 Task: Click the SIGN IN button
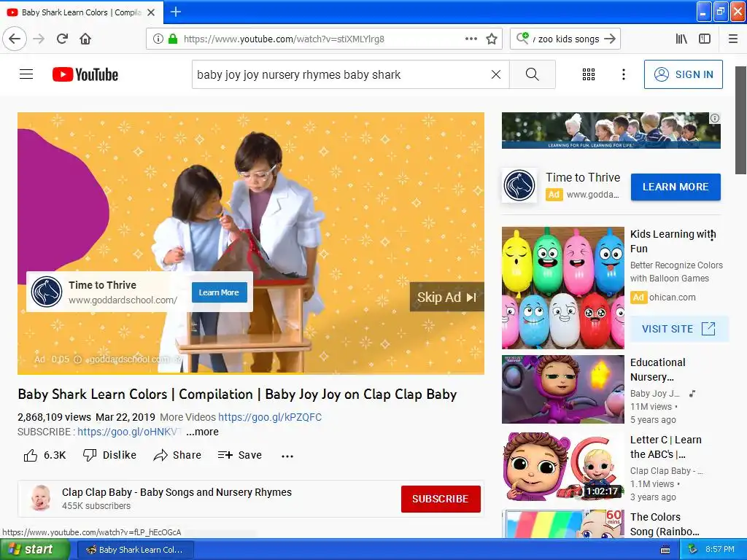[683, 74]
